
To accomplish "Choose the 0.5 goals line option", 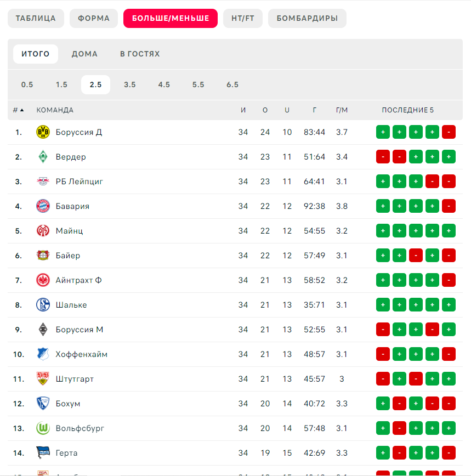I will 27,84.
